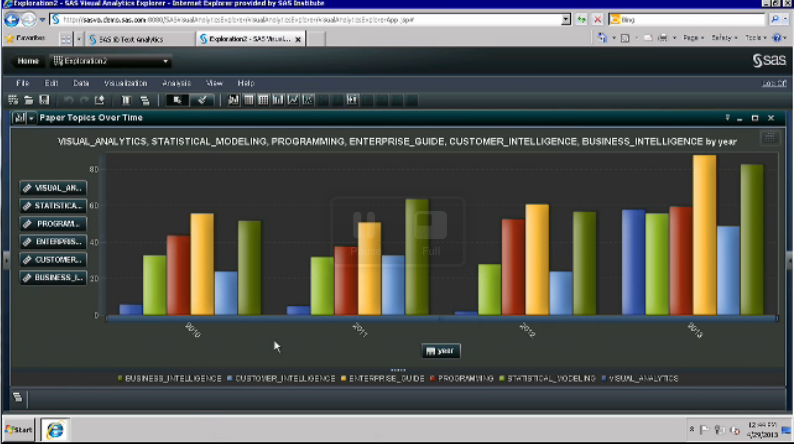This screenshot has width=794, height=444.
Task: Click the ENTERPRIS.. measure button
Action: pos(53,242)
